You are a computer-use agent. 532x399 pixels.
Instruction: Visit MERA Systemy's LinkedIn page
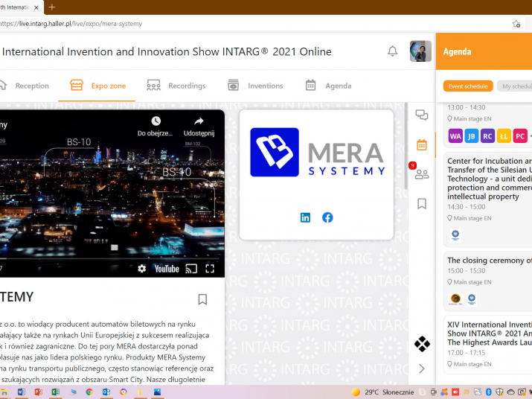(305, 217)
